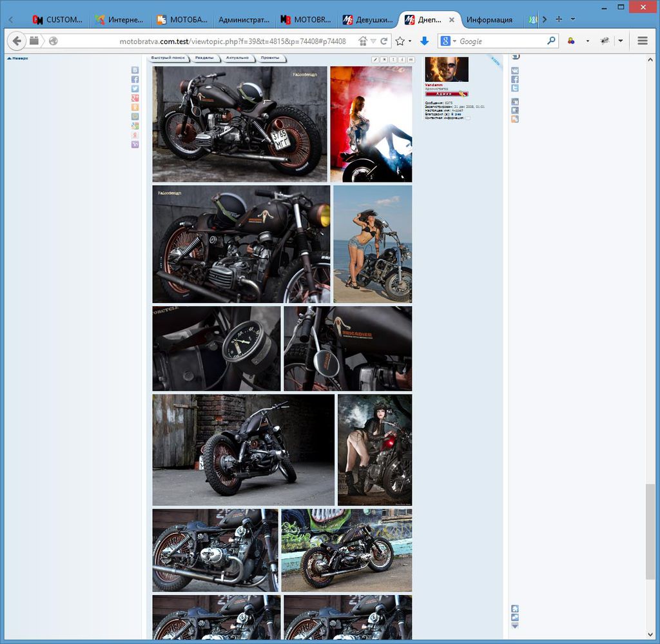Open the Firefox hamburger menu
The height and width of the screenshot is (644, 660).
(642, 41)
